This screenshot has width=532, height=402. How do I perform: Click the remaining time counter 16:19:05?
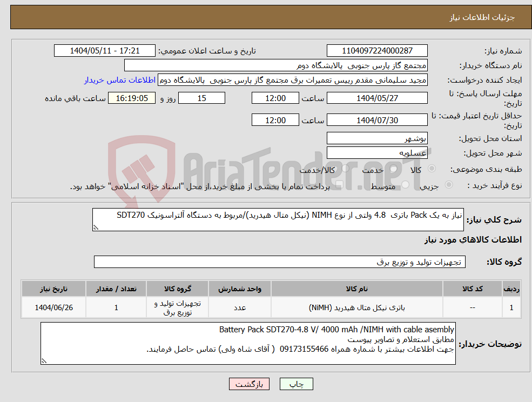(x=132, y=98)
